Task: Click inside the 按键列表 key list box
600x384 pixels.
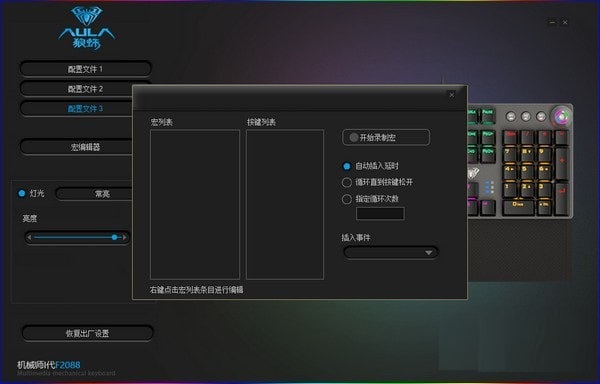Action: [285, 204]
